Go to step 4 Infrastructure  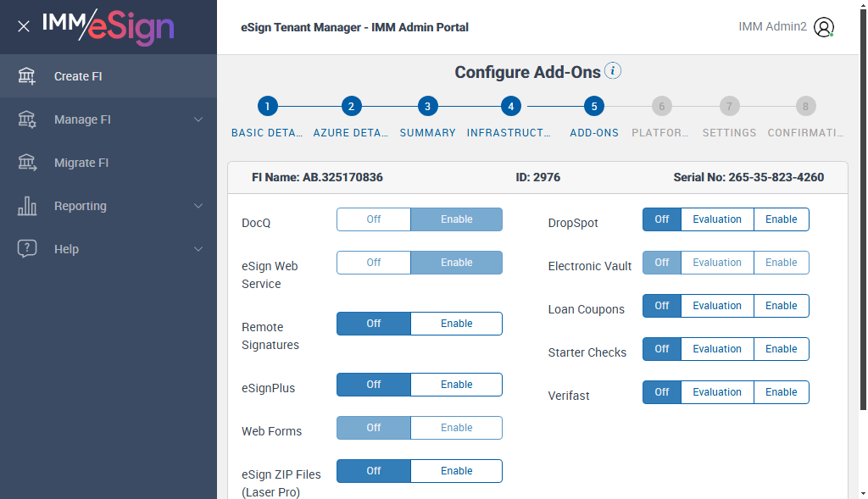pos(509,107)
